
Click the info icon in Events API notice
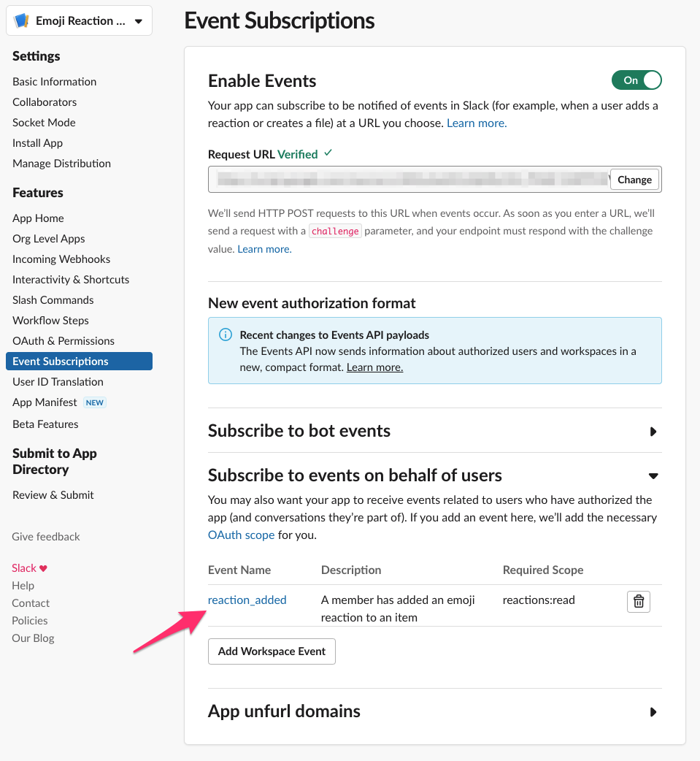(226, 335)
